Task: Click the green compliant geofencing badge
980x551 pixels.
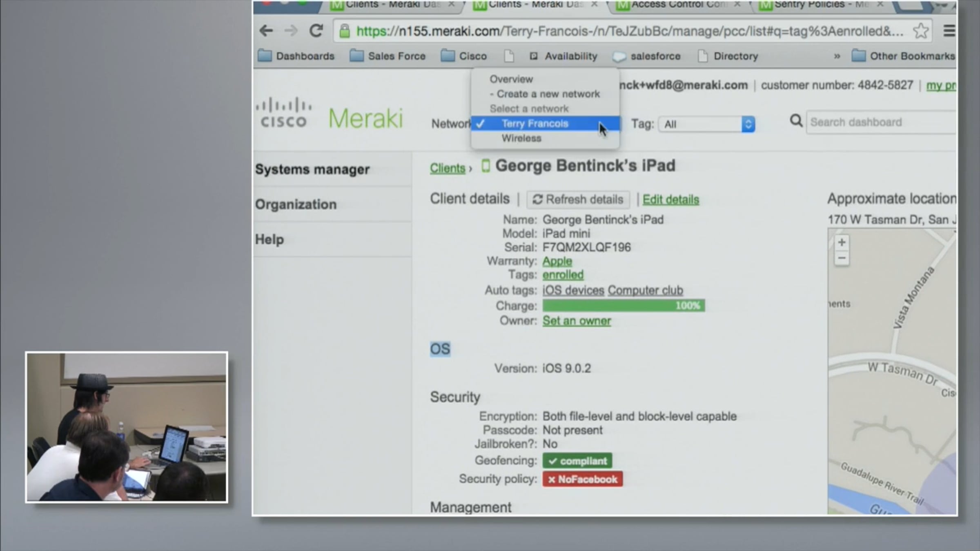Action: click(x=577, y=461)
